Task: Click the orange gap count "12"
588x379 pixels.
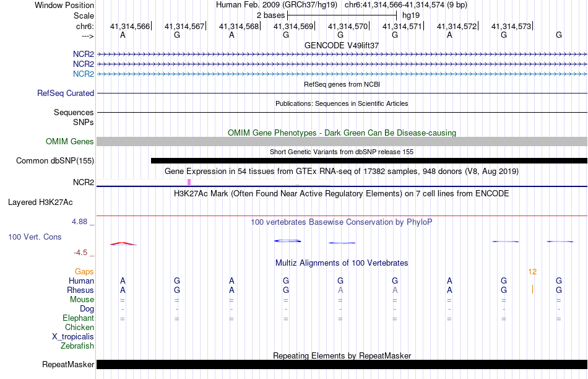Action: (x=532, y=272)
